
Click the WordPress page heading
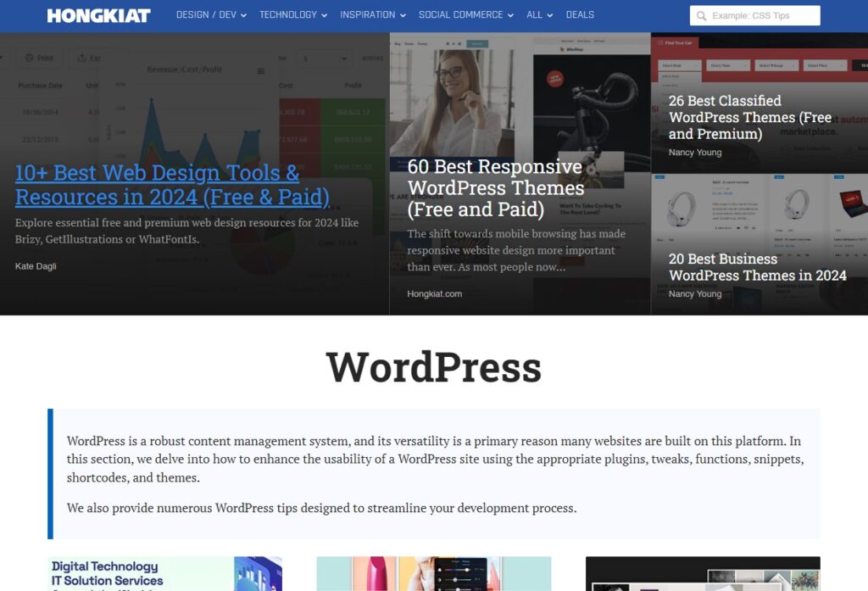tap(433, 366)
